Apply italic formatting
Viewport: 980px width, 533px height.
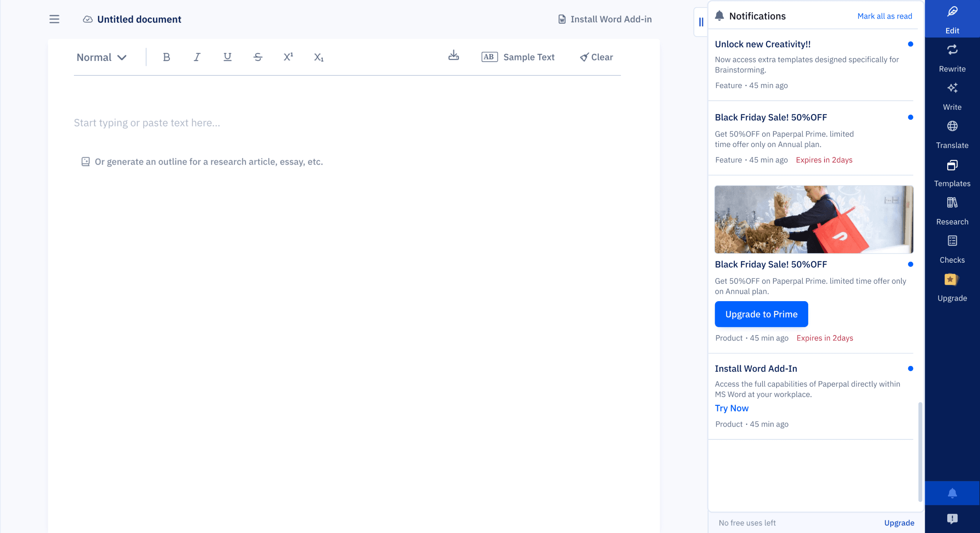[x=197, y=57]
